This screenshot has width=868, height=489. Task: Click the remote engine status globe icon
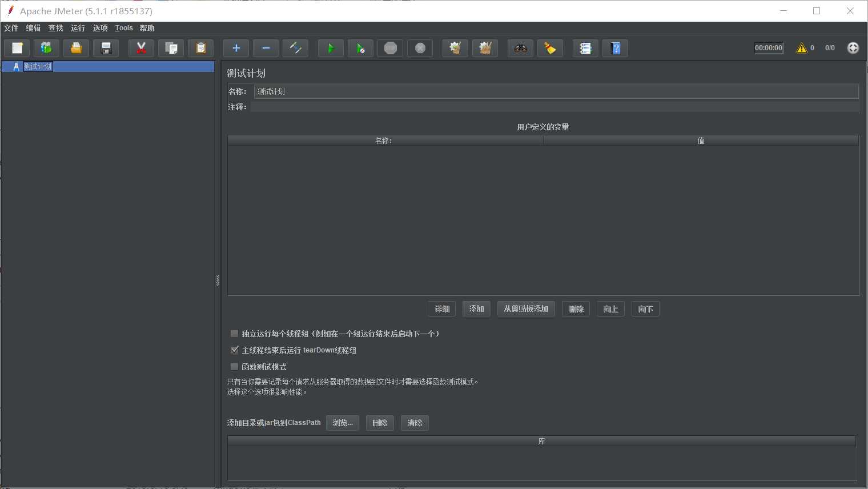pos(853,48)
